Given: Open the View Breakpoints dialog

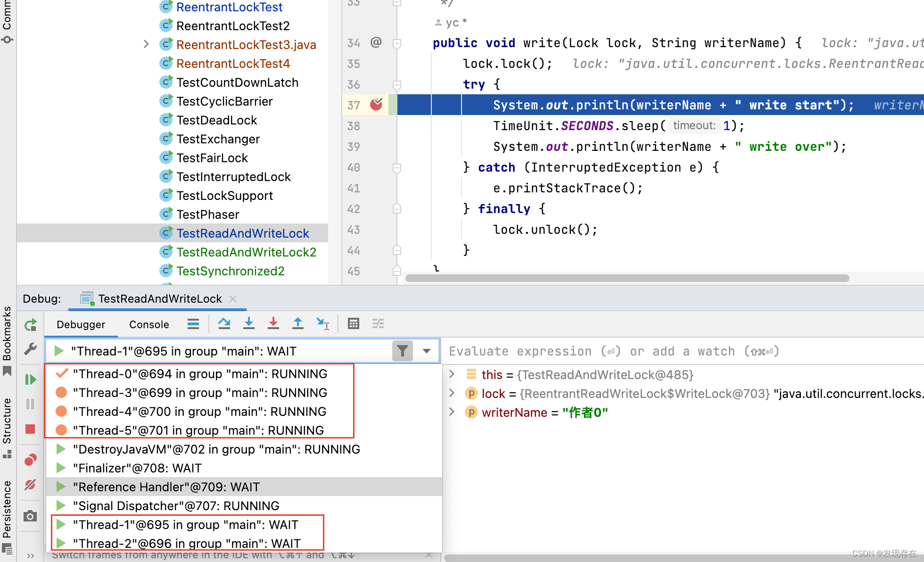Looking at the screenshot, I should coord(30,459).
